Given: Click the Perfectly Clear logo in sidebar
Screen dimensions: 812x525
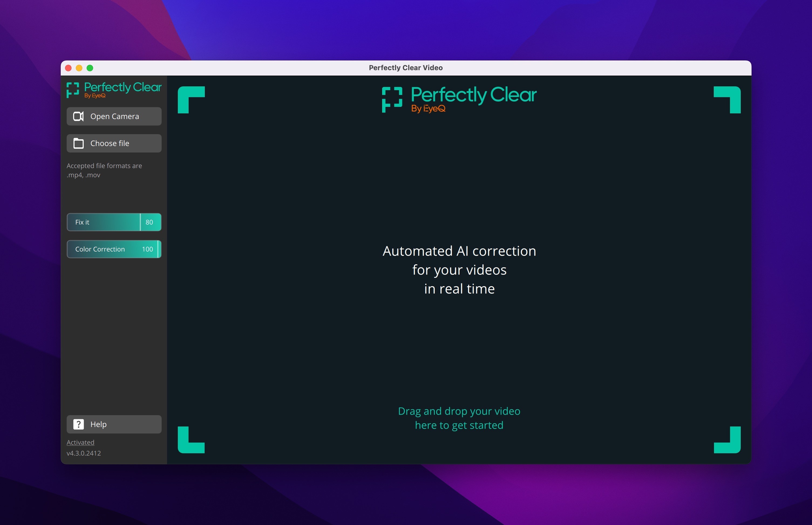Looking at the screenshot, I should (x=114, y=90).
